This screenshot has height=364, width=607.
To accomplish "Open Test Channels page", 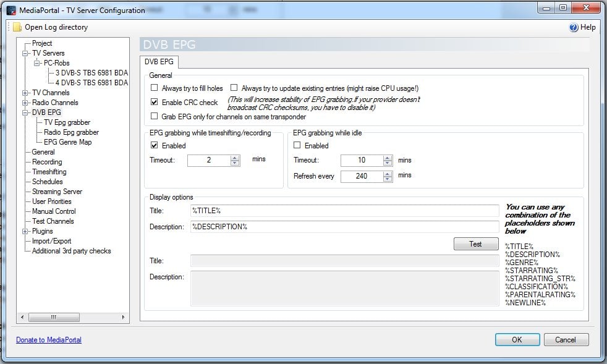I will (x=53, y=221).
